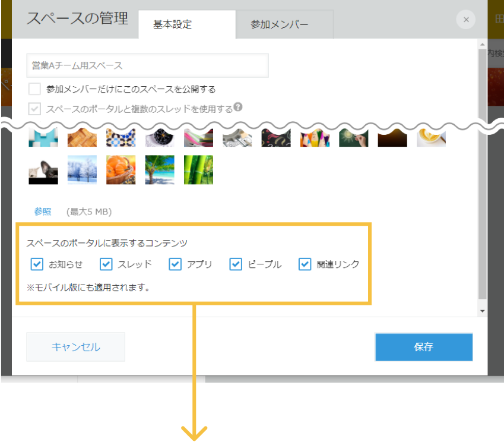Uncheck the スレッド content checkbox
504x442 pixels.
pyautogui.click(x=106, y=264)
